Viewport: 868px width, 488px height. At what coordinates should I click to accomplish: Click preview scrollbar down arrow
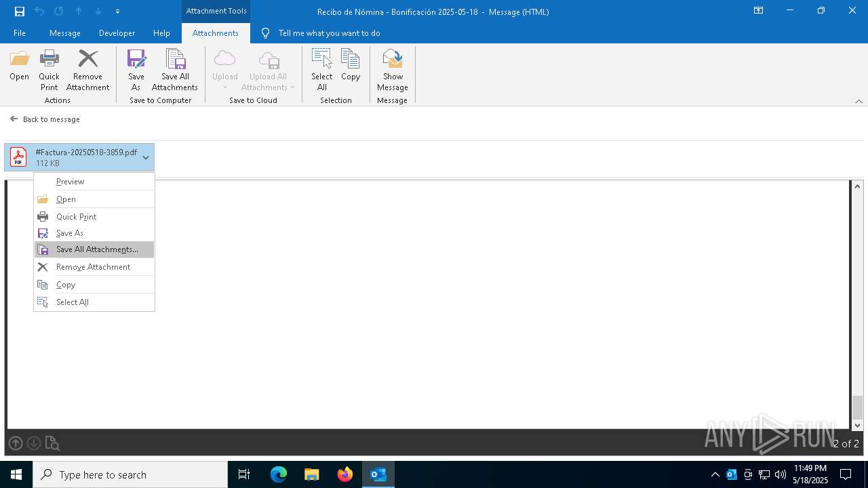[857, 425]
